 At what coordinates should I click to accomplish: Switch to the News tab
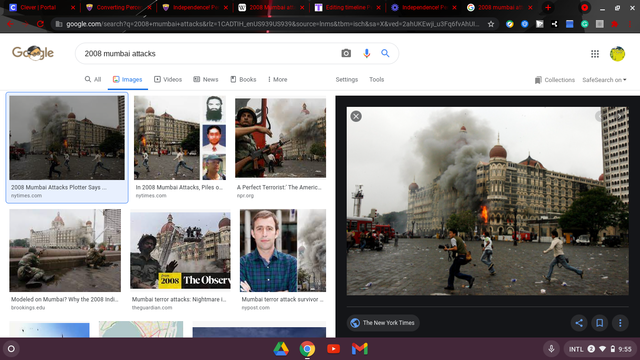(206, 80)
